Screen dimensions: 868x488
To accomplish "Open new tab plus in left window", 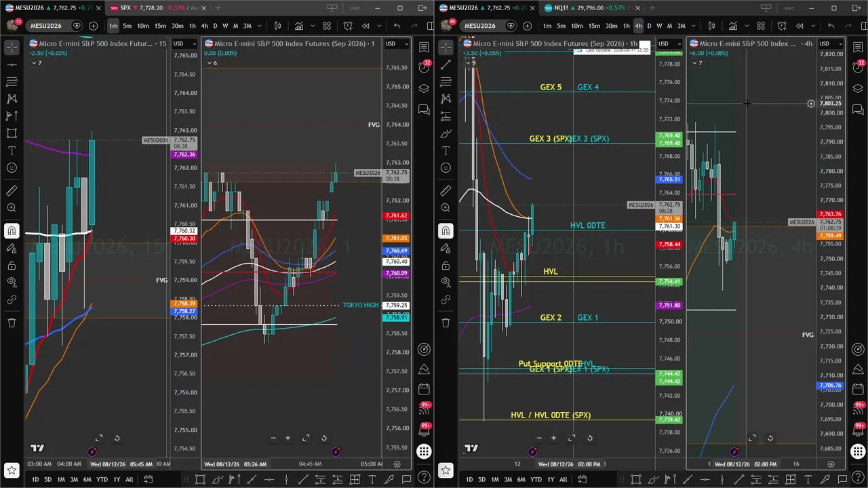I will pyautogui.click(x=218, y=8).
